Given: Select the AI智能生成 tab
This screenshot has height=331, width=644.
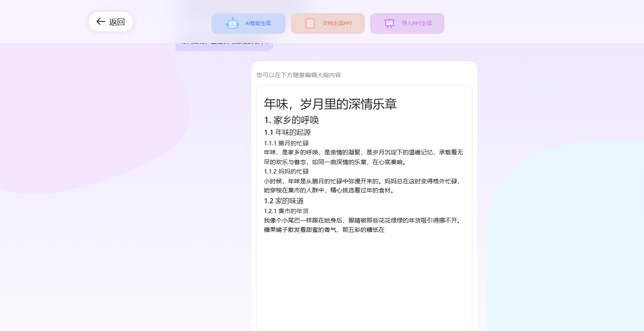Looking at the screenshot, I should [x=248, y=24].
